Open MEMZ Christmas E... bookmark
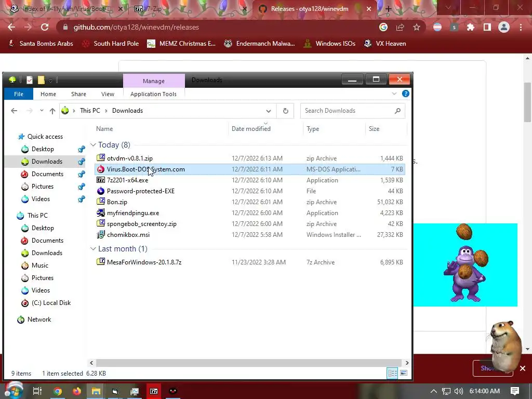 181,44
